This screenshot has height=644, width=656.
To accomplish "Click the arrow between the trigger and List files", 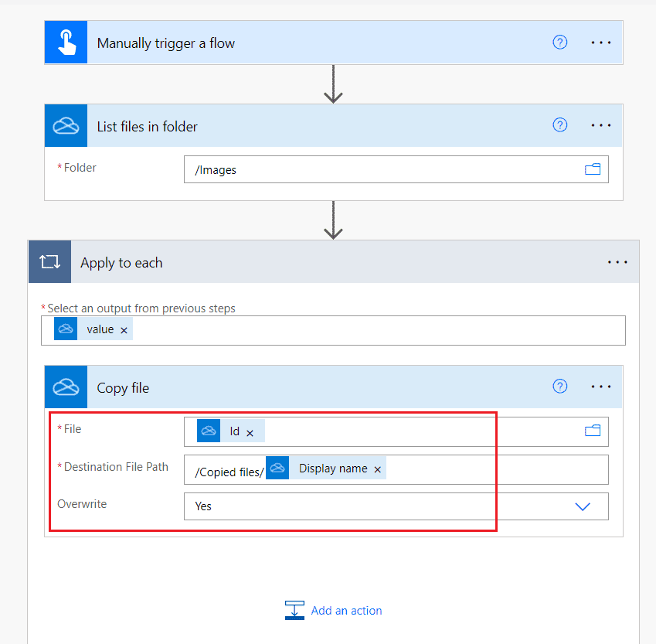I will 333,84.
